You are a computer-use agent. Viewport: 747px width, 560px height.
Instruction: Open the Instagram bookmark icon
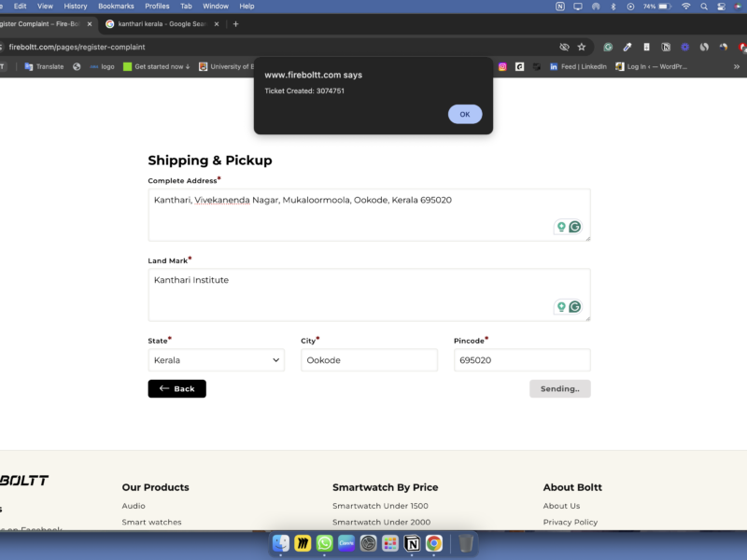pyautogui.click(x=502, y=66)
